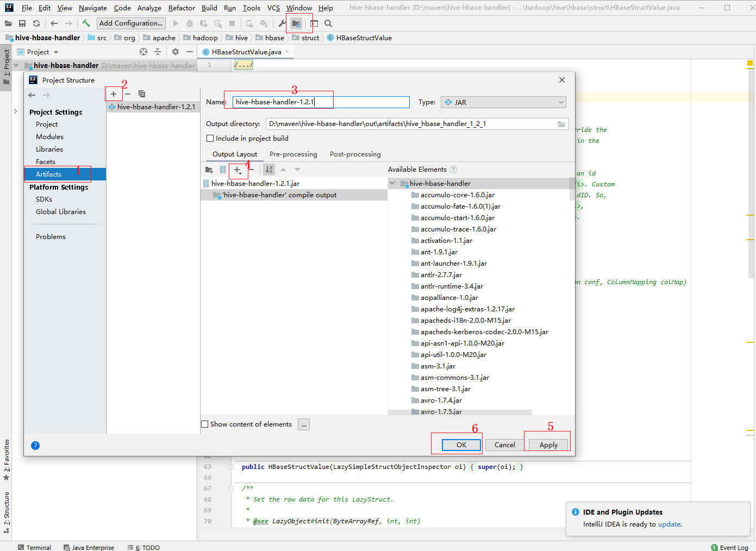Click the Apply button
Screen dimensions: 756x551
(548, 445)
